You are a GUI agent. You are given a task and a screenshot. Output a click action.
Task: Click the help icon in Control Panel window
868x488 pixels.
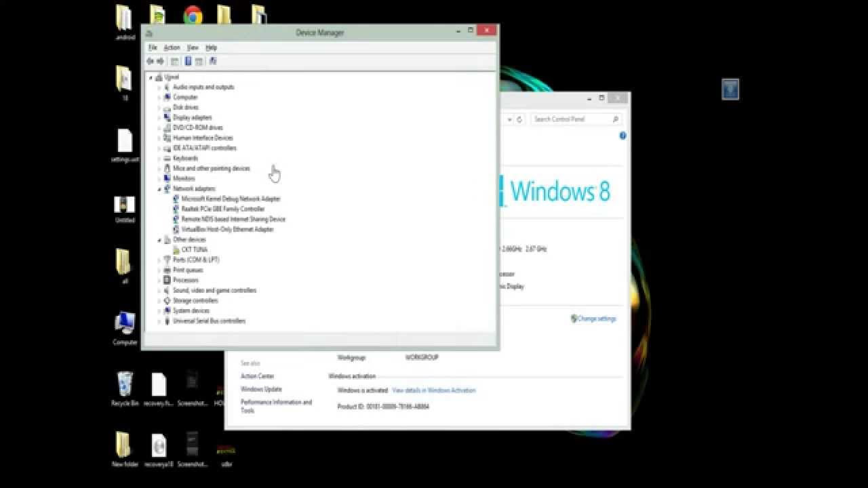coord(623,136)
